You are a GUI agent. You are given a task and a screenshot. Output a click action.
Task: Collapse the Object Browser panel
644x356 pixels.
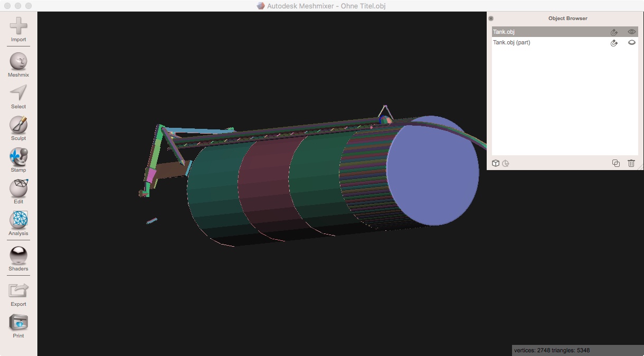click(x=491, y=18)
